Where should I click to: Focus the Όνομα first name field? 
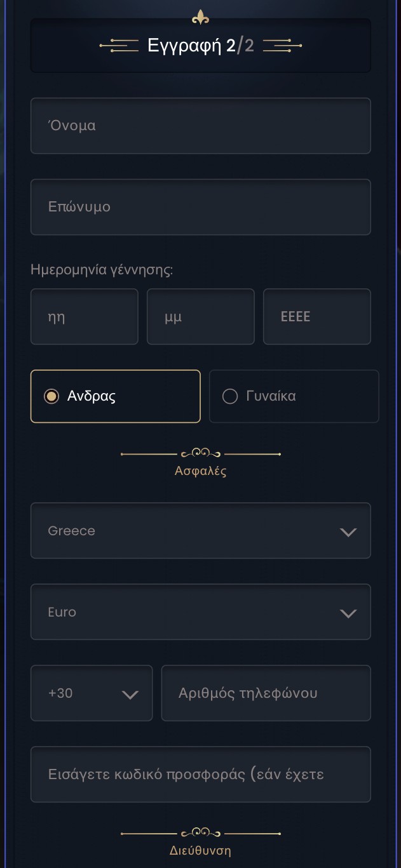200,126
